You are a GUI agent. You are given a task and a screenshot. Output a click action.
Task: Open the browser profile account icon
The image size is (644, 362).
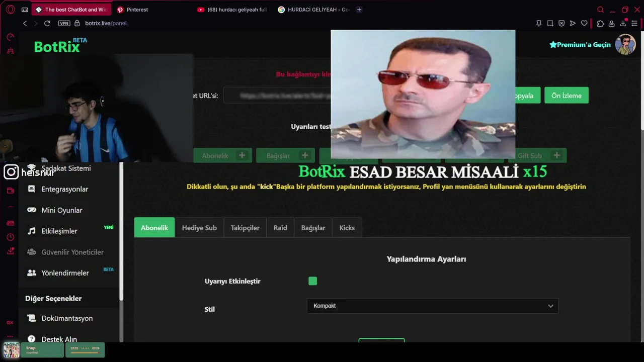(611, 23)
